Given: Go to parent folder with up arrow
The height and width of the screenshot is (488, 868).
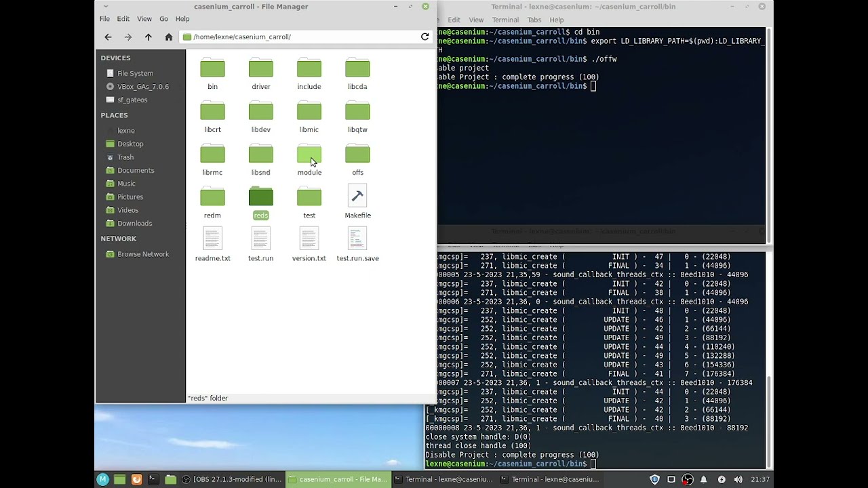Looking at the screenshot, I should click(148, 37).
